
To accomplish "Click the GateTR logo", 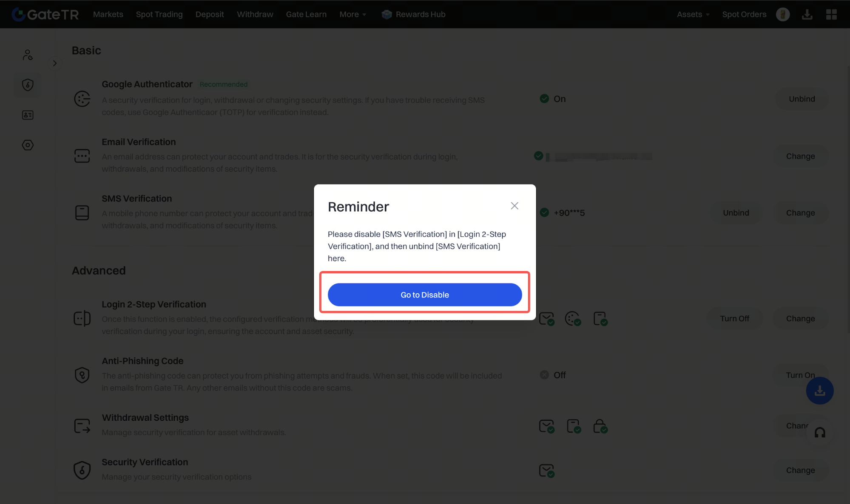I will coord(45,14).
